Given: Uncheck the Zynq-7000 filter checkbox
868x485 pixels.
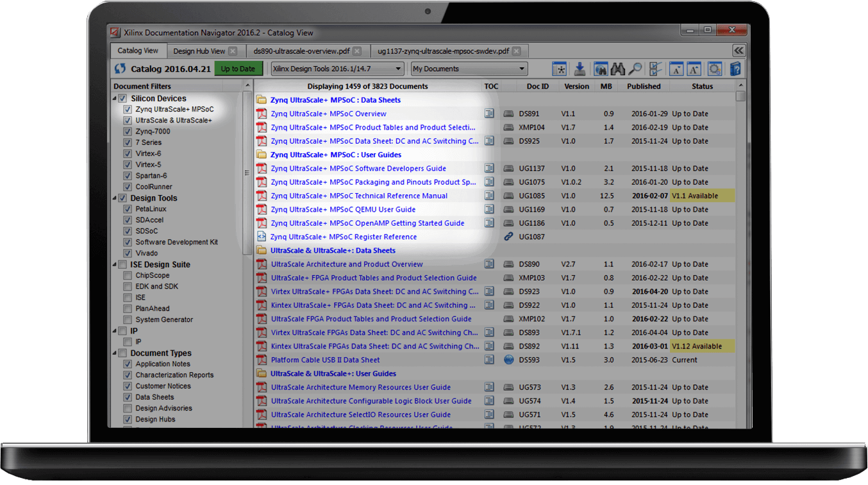Looking at the screenshot, I should [128, 132].
